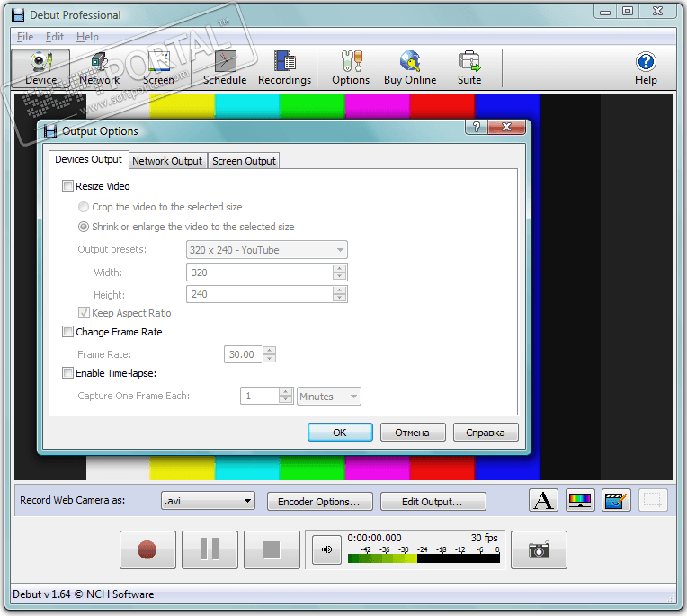Open the Suite toolbox icon
687x616 pixels.
469,68
